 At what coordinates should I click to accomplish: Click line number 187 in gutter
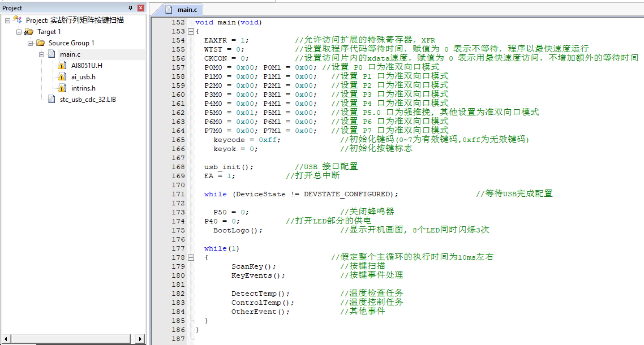[x=178, y=339]
